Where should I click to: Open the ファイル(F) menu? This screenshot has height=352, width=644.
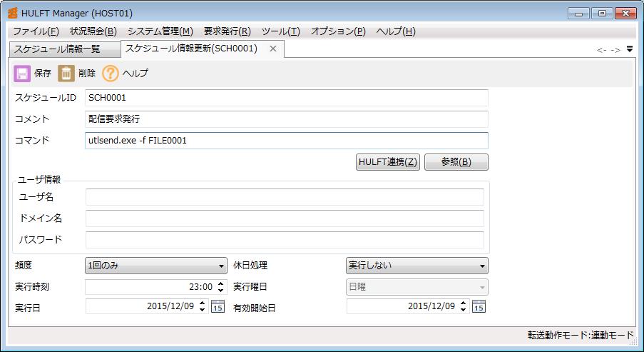coord(36,31)
